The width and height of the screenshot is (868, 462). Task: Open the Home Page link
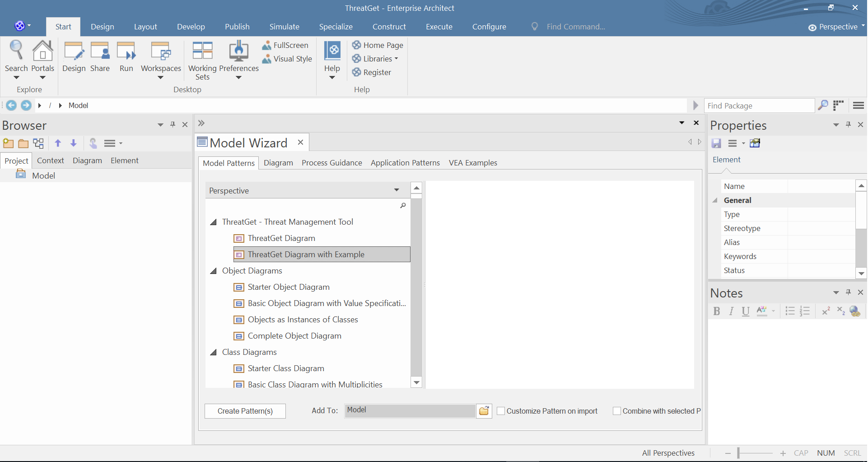point(378,45)
